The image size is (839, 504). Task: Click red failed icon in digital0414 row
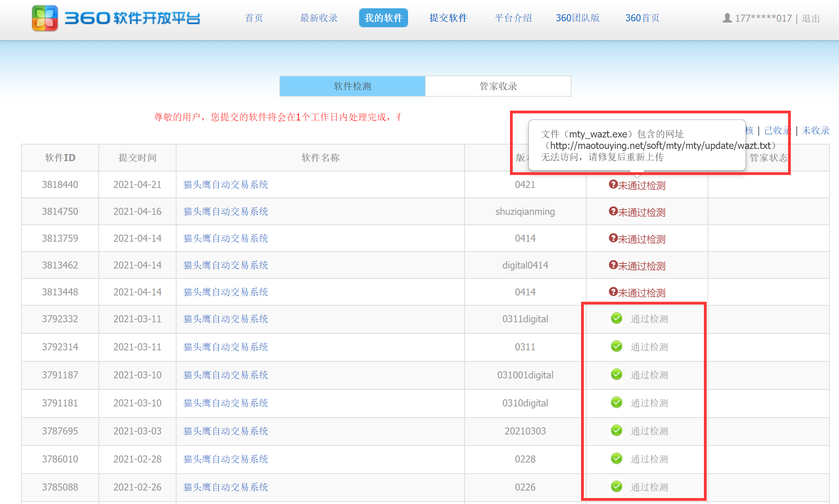click(613, 265)
